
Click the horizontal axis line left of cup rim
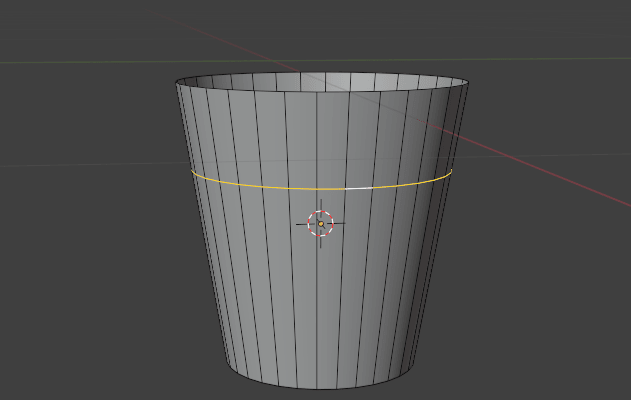tap(80, 63)
